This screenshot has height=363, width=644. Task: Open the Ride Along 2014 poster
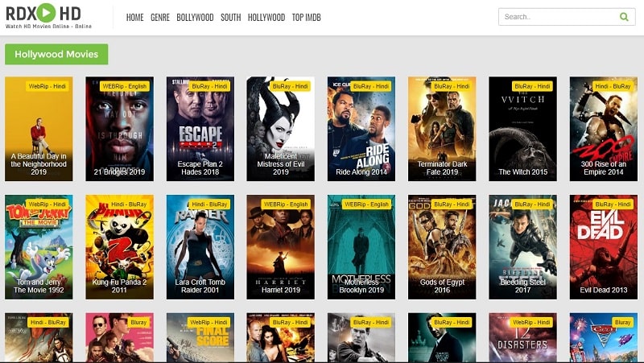[x=361, y=129]
